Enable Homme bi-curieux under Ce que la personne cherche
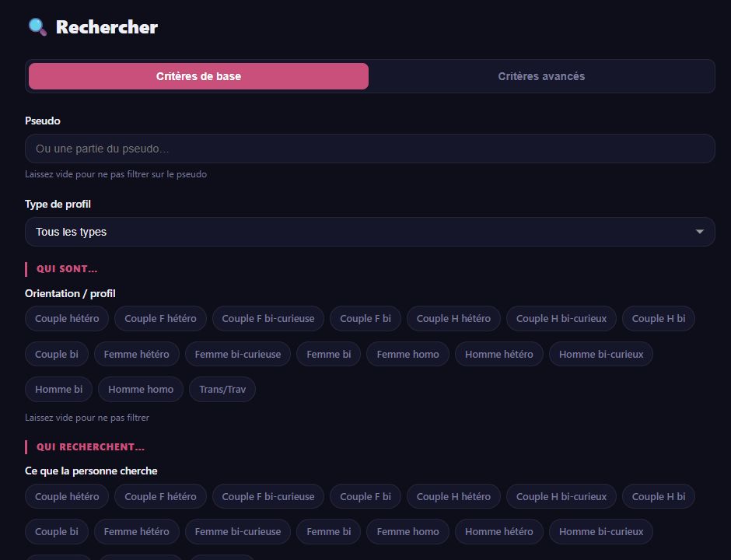 tap(601, 531)
